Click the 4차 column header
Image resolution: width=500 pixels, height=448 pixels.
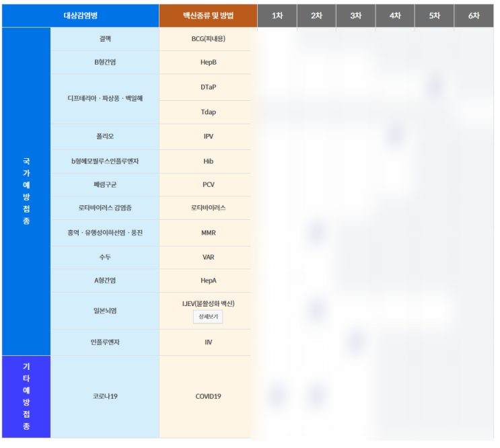pyautogui.click(x=395, y=15)
